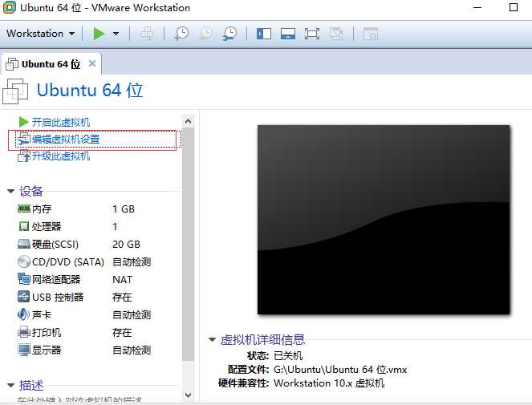The height and width of the screenshot is (405, 532).
Task: Collapse the 描述 section
Action: click(x=10, y=385)
